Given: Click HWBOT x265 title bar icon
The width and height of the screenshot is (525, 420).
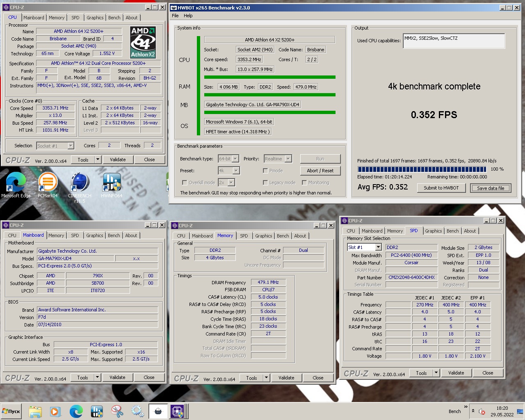Looking at the screenshot, I should click(x=173, y=7).
